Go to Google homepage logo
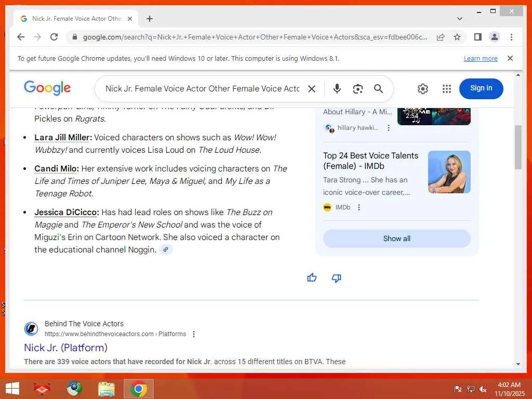Image resolution: width=532 pixels, height=399 pixels. click(47, 88)
